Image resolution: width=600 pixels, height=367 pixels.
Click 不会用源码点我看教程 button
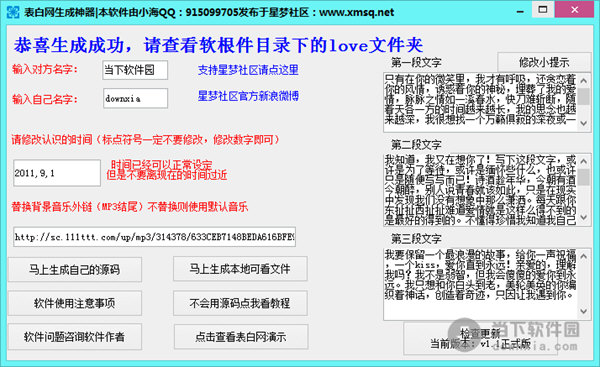click(240, 303)
